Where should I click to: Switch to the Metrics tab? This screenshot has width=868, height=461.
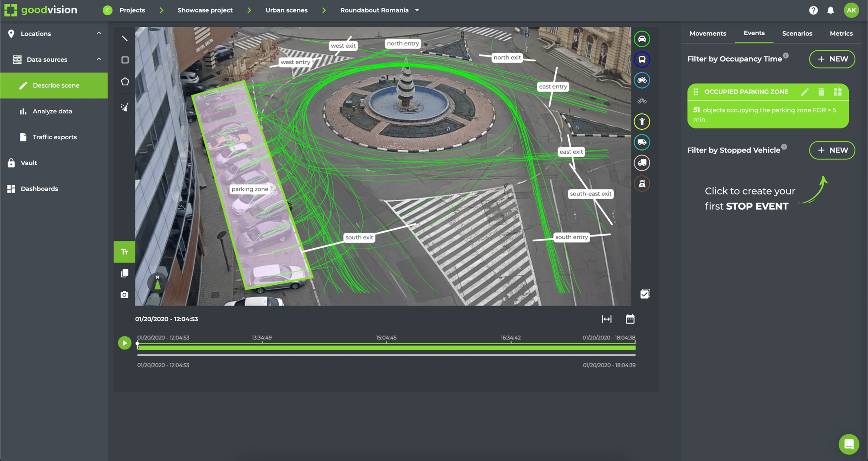point(841,33)
